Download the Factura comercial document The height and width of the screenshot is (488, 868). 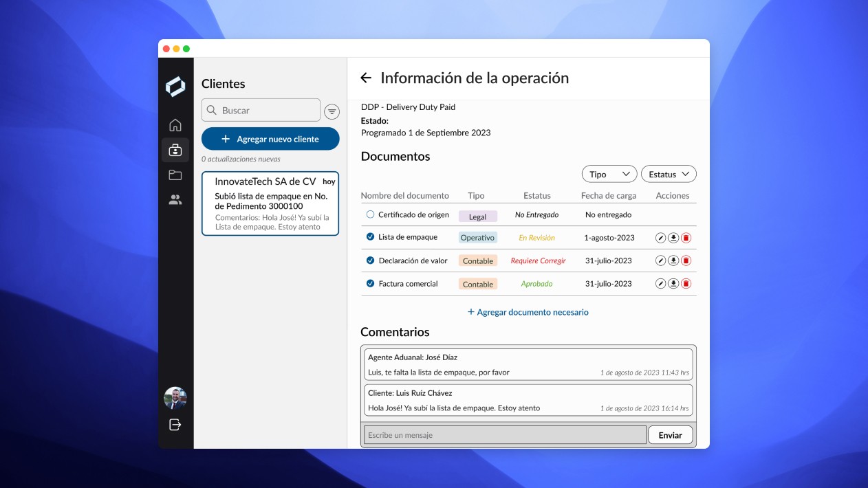pos(673,283)
